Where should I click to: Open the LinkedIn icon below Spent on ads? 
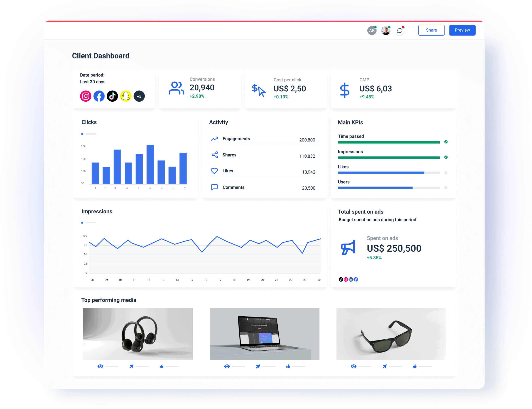[351, 279]
